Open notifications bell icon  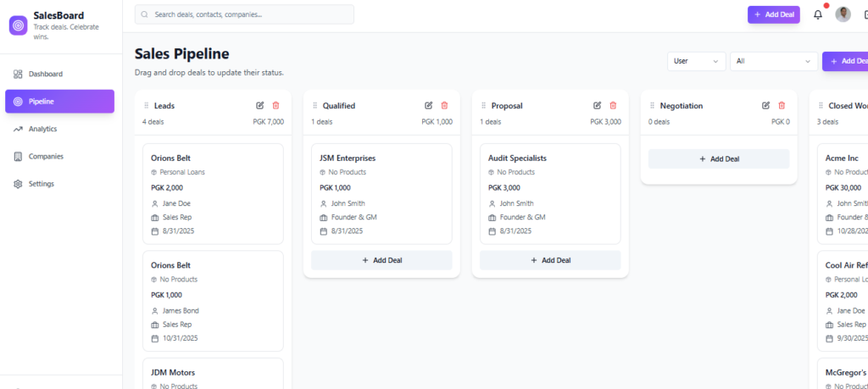pyautogui.click(x=818, y=14)
